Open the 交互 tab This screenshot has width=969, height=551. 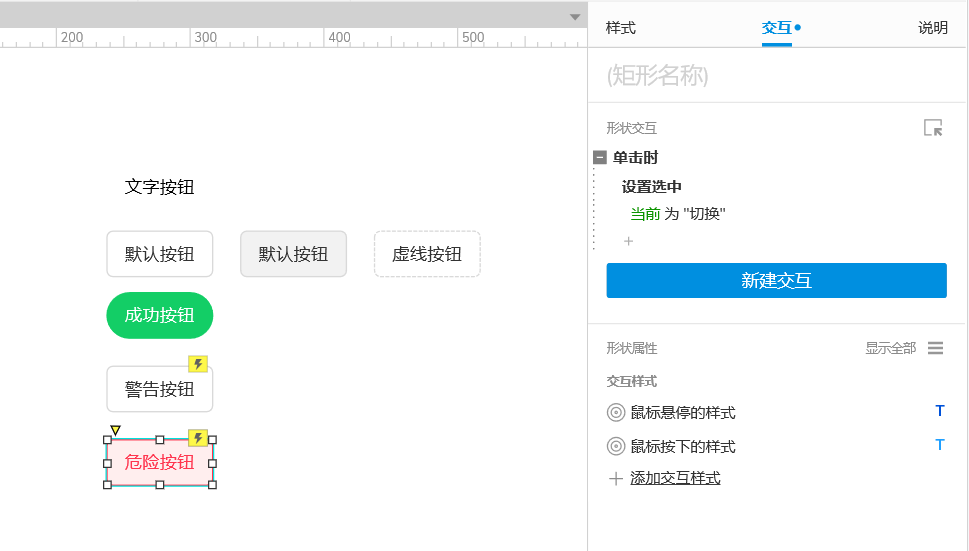click(777, 28)
